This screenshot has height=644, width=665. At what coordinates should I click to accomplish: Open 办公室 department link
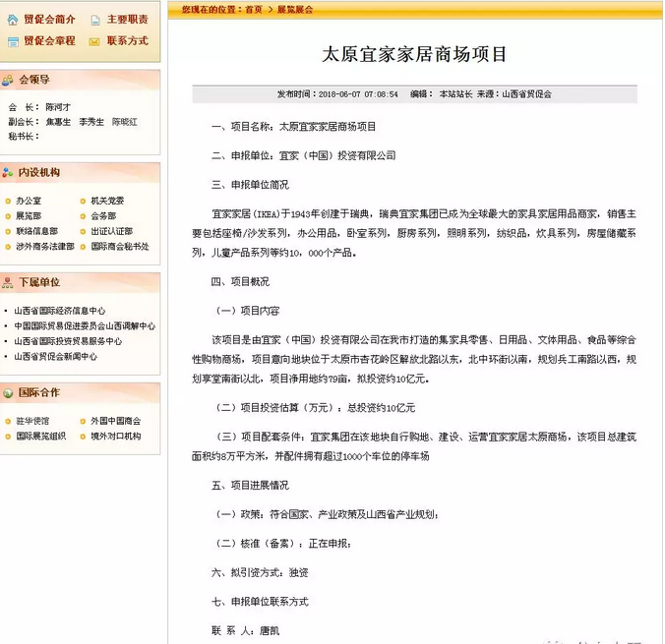[x=29, y=201]
